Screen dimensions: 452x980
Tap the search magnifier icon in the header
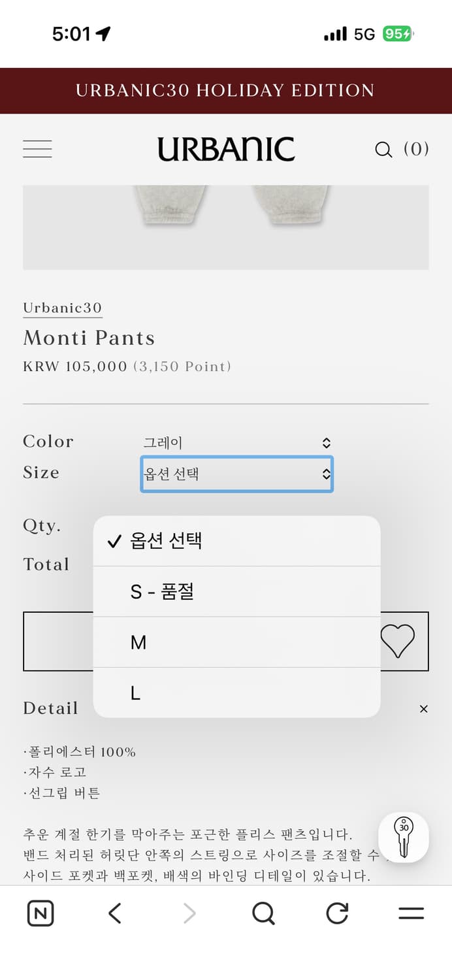tap(383, 149)
